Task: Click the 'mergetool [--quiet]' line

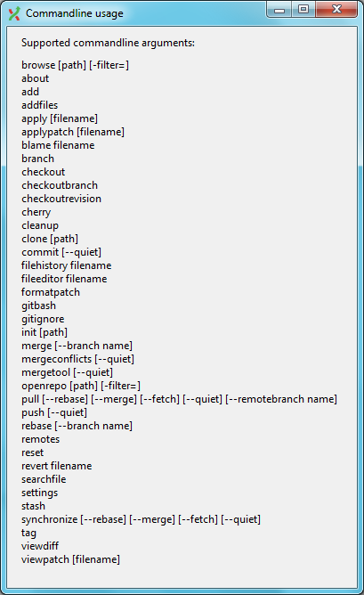Action: click(x=67, y=372)
